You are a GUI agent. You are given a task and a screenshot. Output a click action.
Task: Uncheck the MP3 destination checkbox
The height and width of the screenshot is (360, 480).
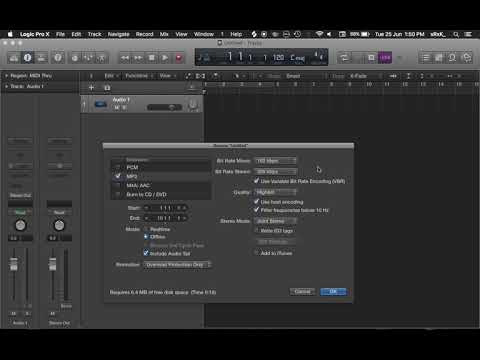118,176
